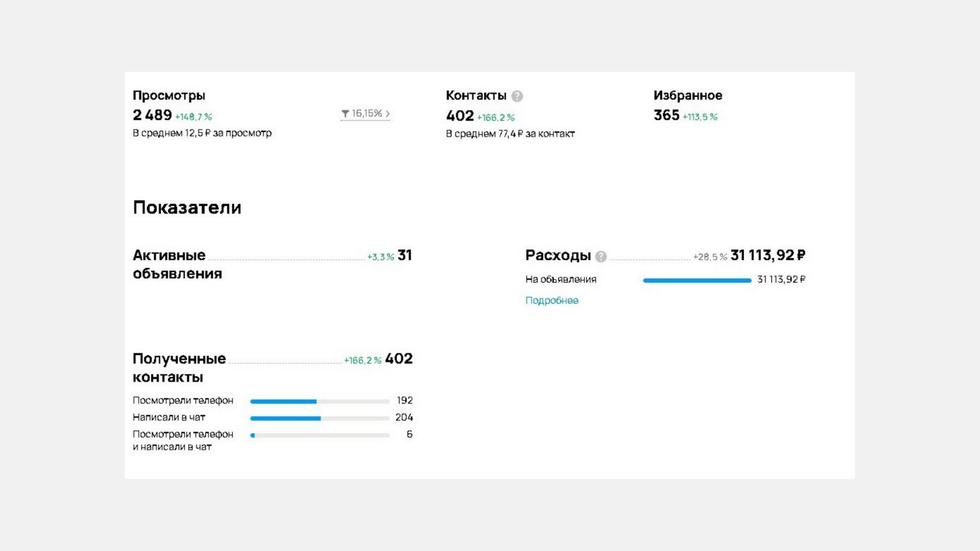Screen dimensions: 980x551
Task: Click the На объявления spending bar
Action: tap(697, 280)
